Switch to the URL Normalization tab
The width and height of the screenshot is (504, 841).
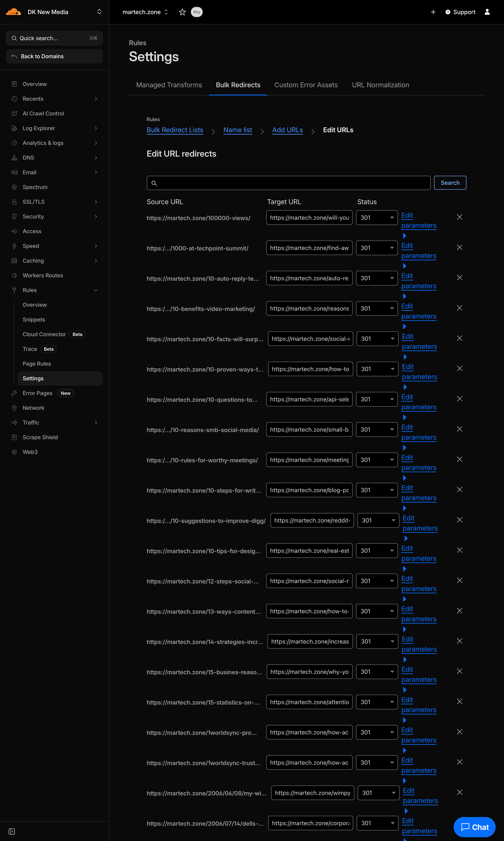pyautogui.click(x=380, y=85)
